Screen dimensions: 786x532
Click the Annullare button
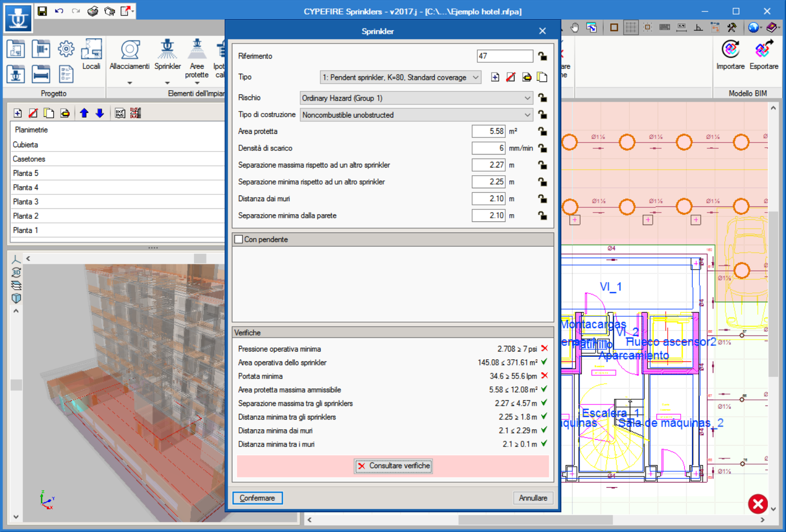coord(533,498)
